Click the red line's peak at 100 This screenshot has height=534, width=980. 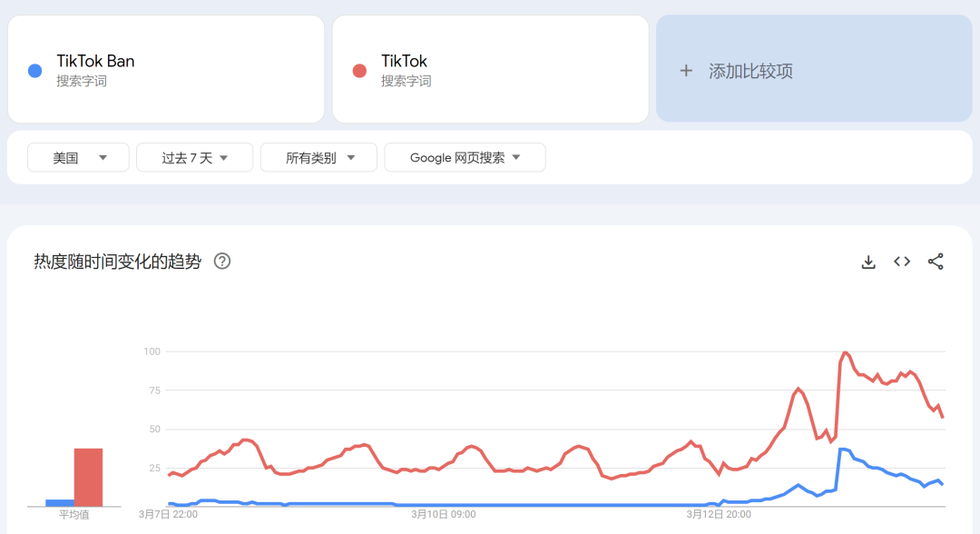[x=845, y=352]
